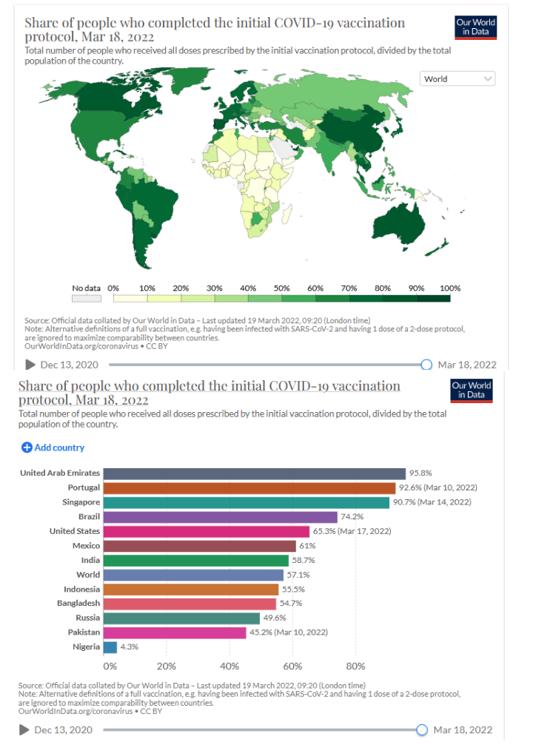Click the Our World in Data logo on map chart
This screenshot has height=756, width=533.
pos(475,28)
